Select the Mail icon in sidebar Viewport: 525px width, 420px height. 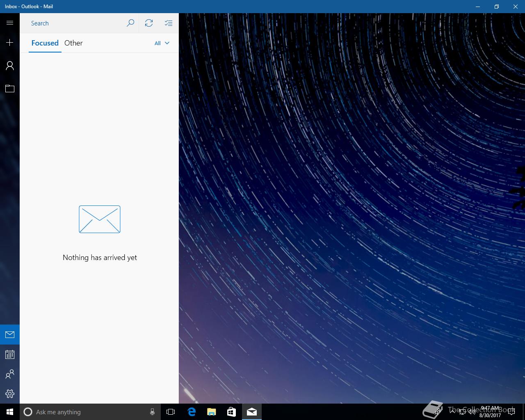coord(10,335)
